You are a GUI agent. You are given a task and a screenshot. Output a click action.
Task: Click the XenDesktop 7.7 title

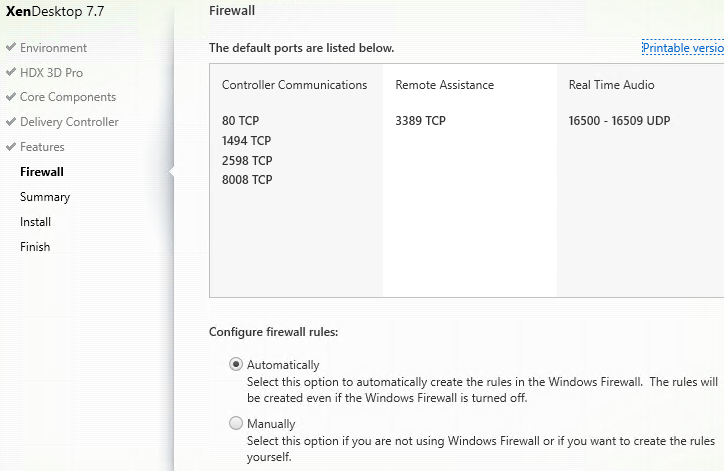click(55, 11)
